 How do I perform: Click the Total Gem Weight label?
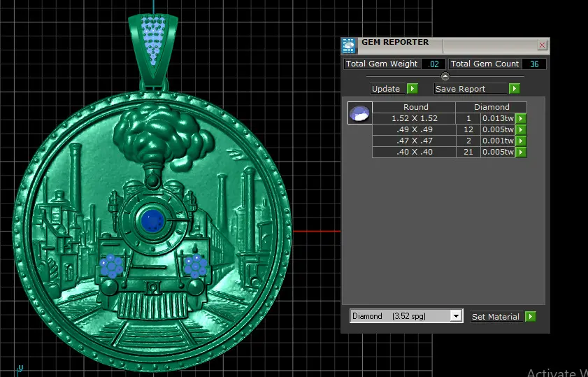pos(382,64)
